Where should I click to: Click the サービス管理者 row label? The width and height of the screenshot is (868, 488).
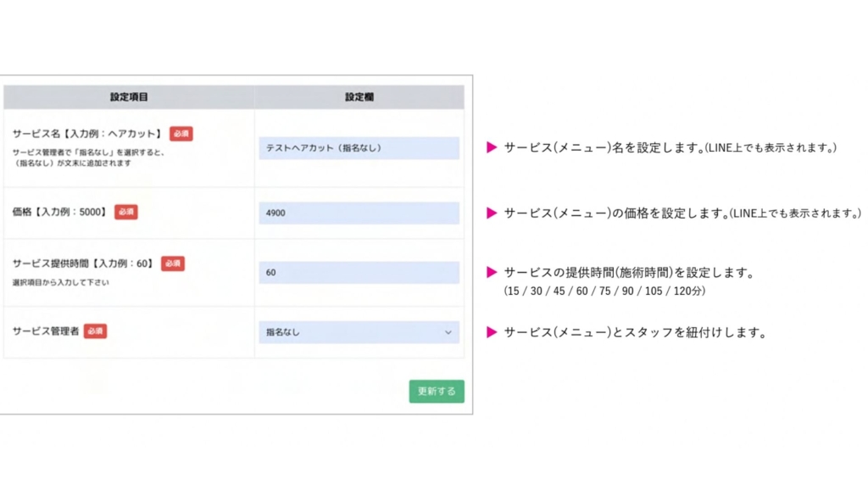tap(46, 331)
